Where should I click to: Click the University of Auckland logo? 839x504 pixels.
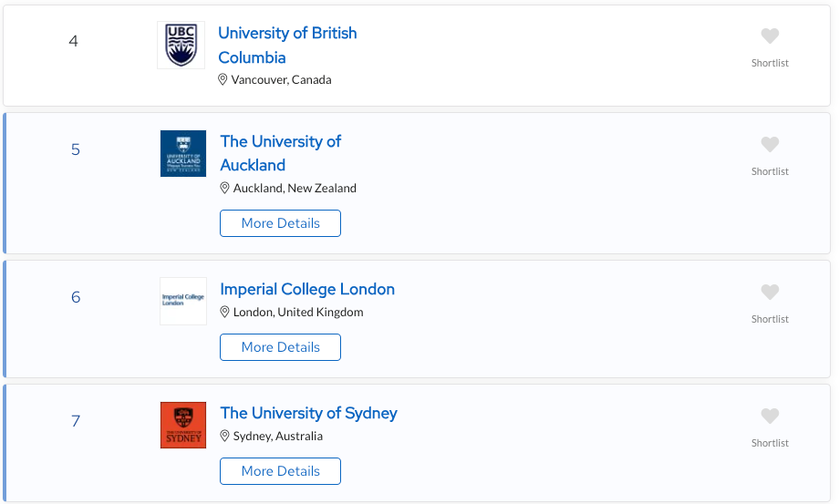pos(183,153)
